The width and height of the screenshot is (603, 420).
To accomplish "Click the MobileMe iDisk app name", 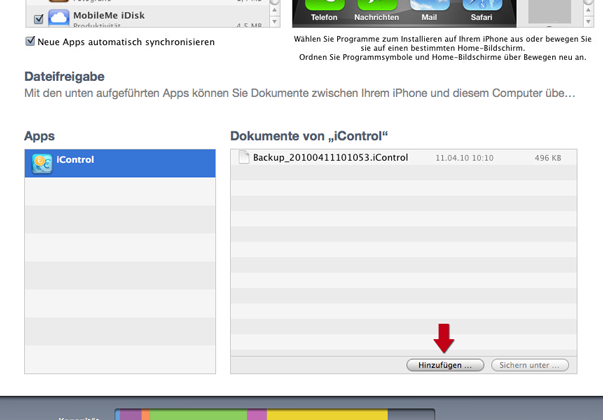I will (109, 15).
